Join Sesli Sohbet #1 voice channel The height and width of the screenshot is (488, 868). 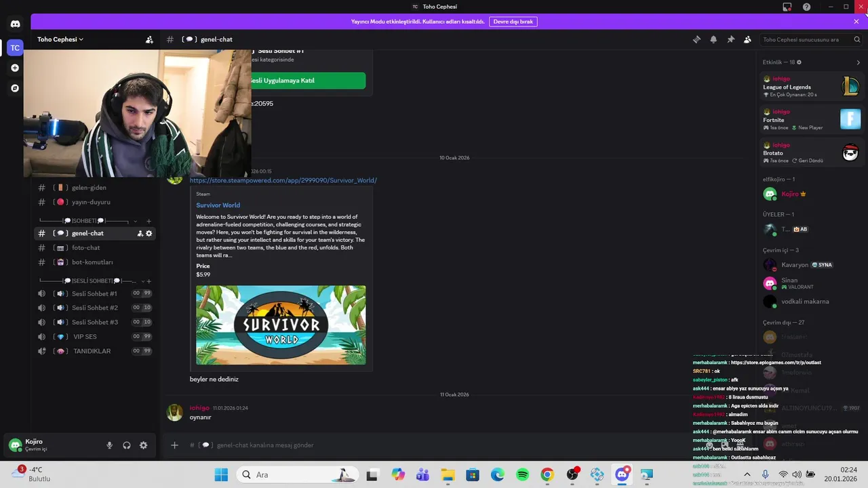pos(95,293)
